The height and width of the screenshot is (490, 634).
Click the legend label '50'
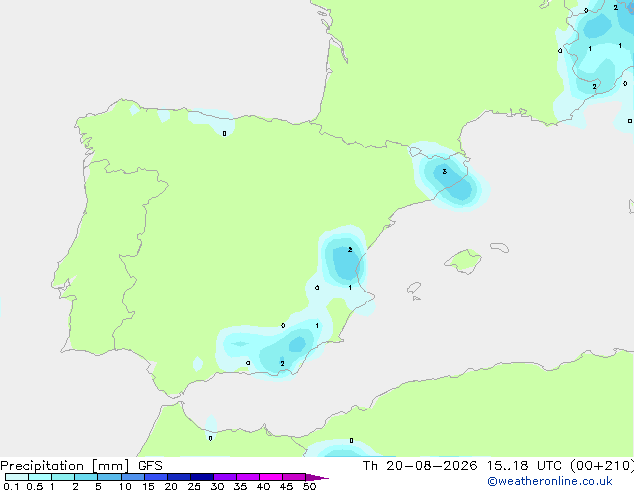pos(309,486)
